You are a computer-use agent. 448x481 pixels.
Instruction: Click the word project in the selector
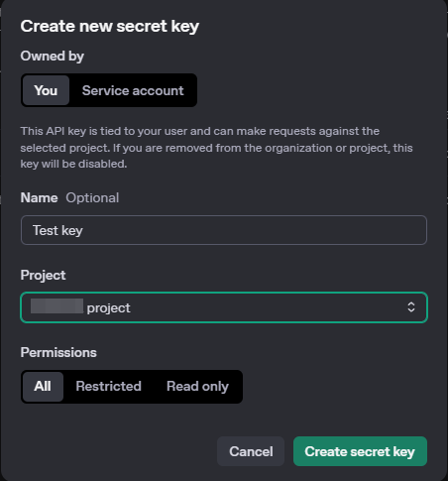[x=108, y=308]
